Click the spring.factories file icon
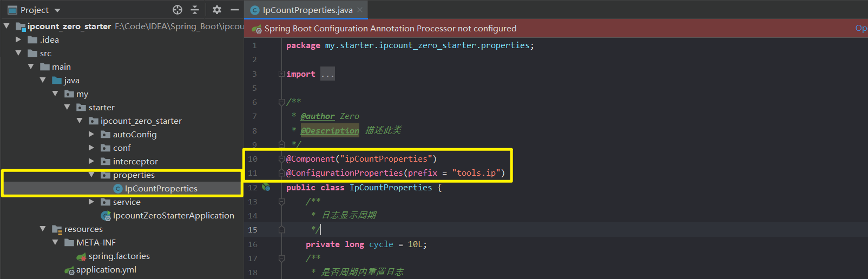The height and width of the screenshot is (279, 868). pyautogui.click(x=81, y=256)
